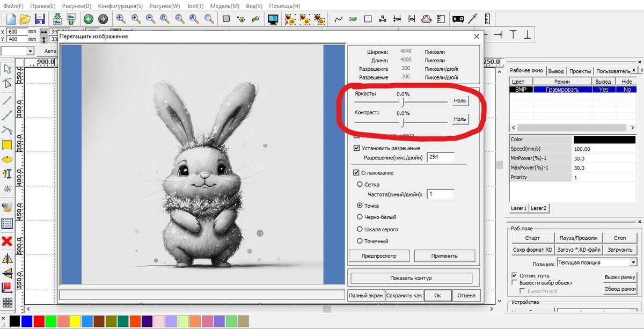Toggle the 'Сглаживание' checkbox

tap(356, 173)
